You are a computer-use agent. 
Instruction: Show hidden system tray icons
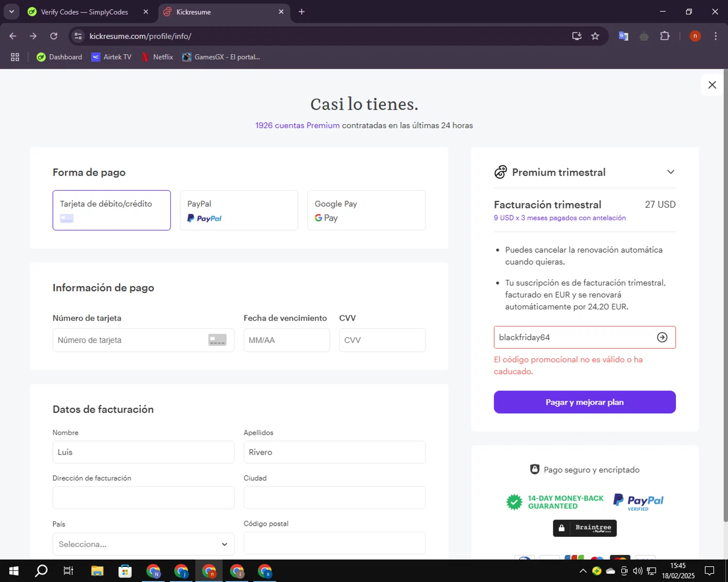tap(583, 571)
